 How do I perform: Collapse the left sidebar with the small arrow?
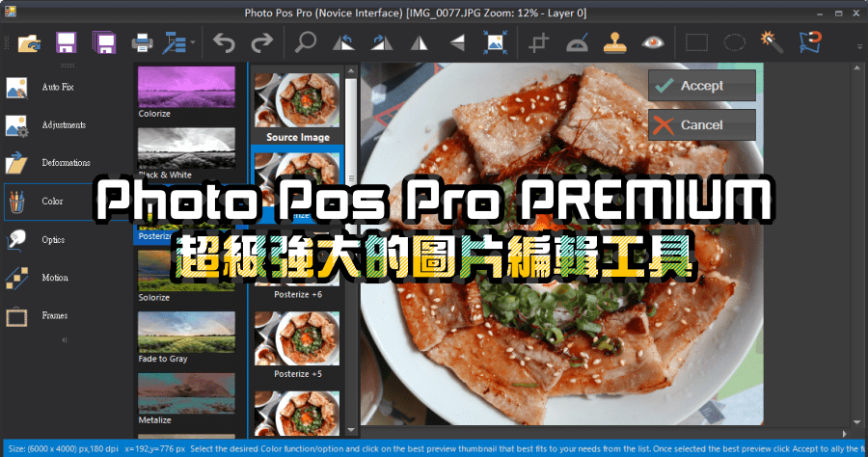click(x=65, y=339)
